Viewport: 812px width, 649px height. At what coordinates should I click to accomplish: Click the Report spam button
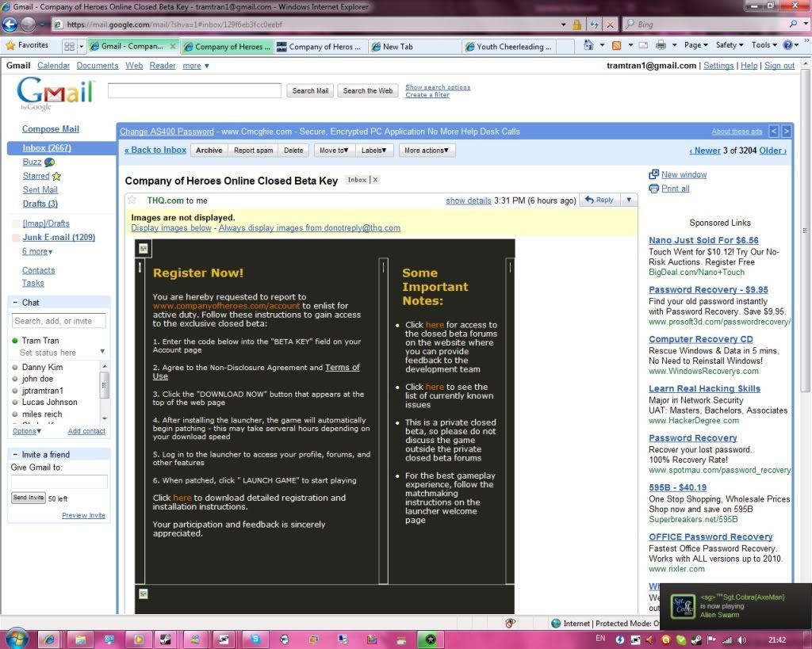coord(253,151)
